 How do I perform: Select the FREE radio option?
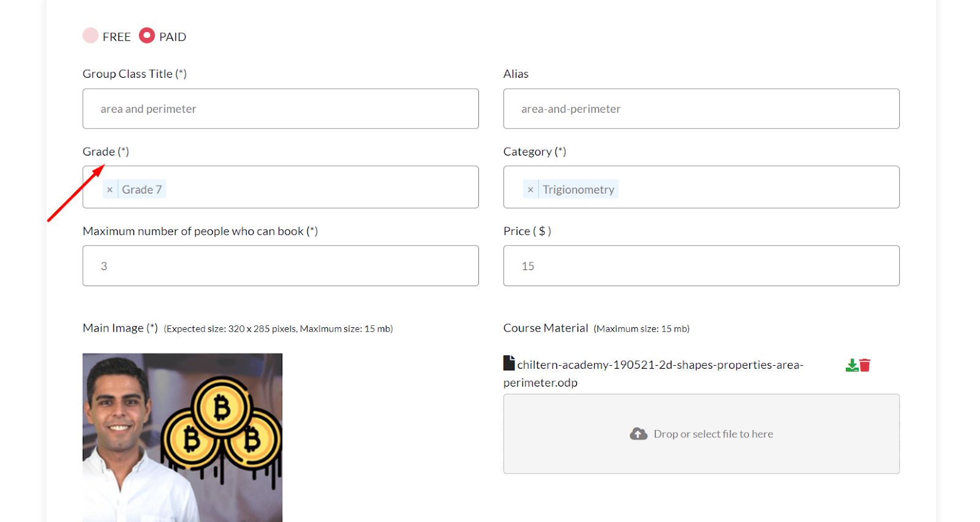(91, 36)
